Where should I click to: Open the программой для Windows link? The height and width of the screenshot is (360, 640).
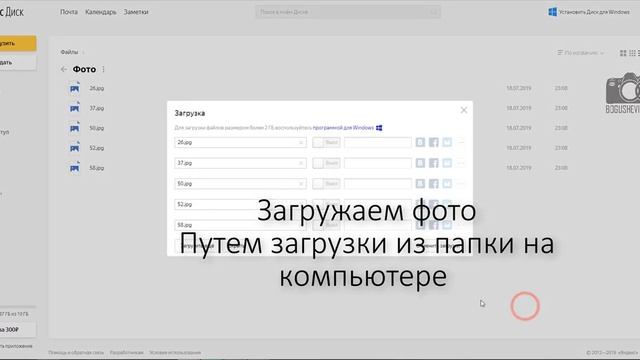343,128
